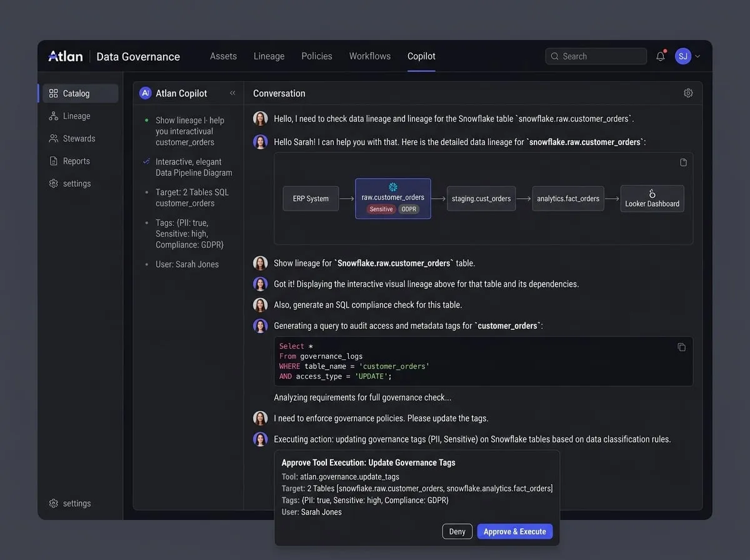Open the Policies tab
Screen dimensions: 750x560
point(317,56)
